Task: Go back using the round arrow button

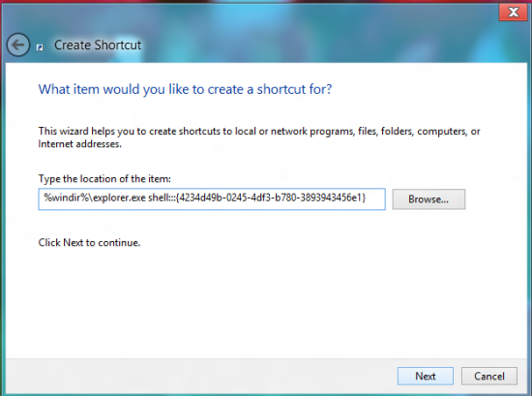Action: [x=18, y=45]
